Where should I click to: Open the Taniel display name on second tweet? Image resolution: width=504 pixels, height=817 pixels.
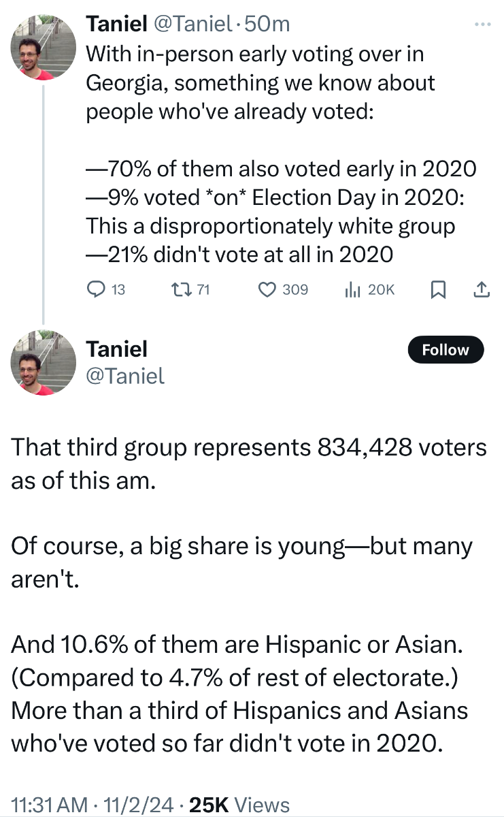pyautogui.click(x=116, y=349)
